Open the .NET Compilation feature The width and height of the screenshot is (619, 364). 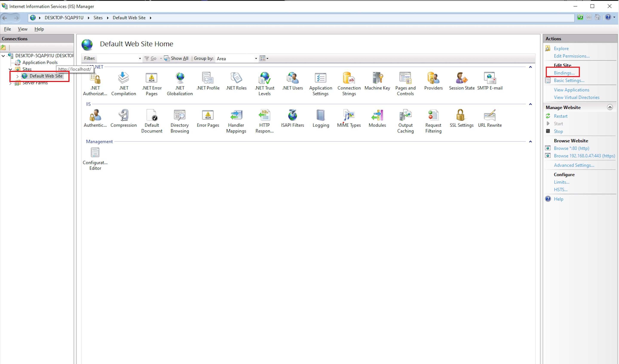pyautogui.click(x=123, y=84)
